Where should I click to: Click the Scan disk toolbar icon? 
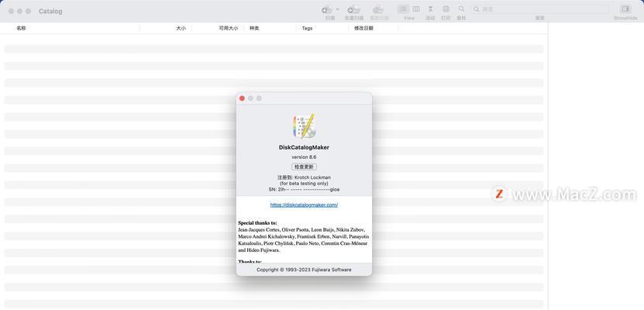[x=327, y=9]
